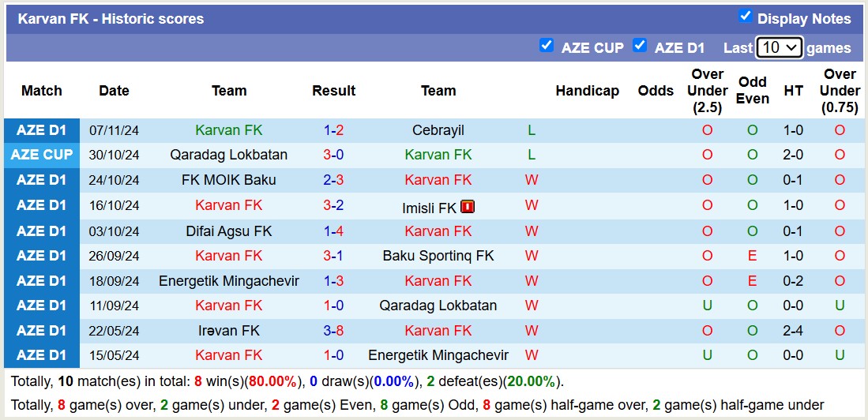
Task: Click the Baku Sportinq FK team name
Action: point(438,256)
